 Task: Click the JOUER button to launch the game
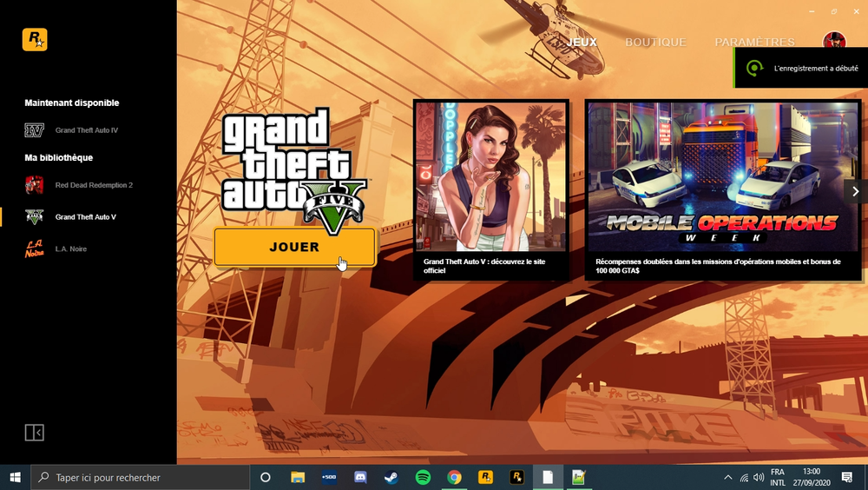294,248
